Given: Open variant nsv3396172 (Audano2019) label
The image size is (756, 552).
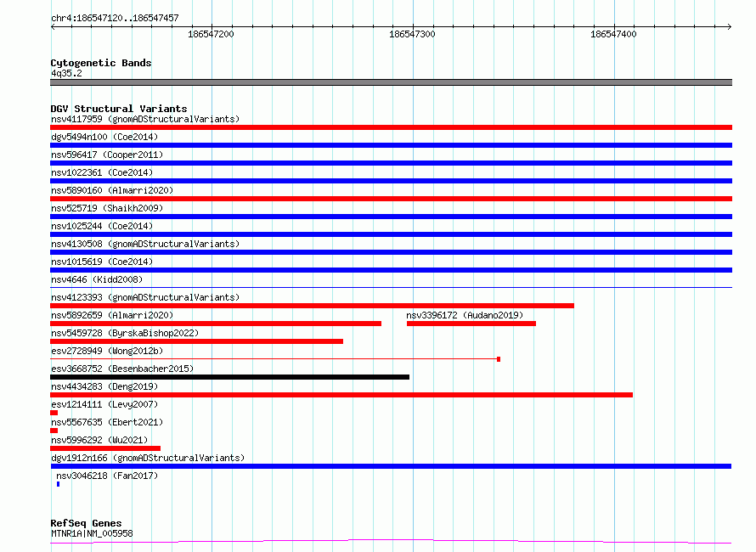Looking at the screenshot, I should [465, 315].
